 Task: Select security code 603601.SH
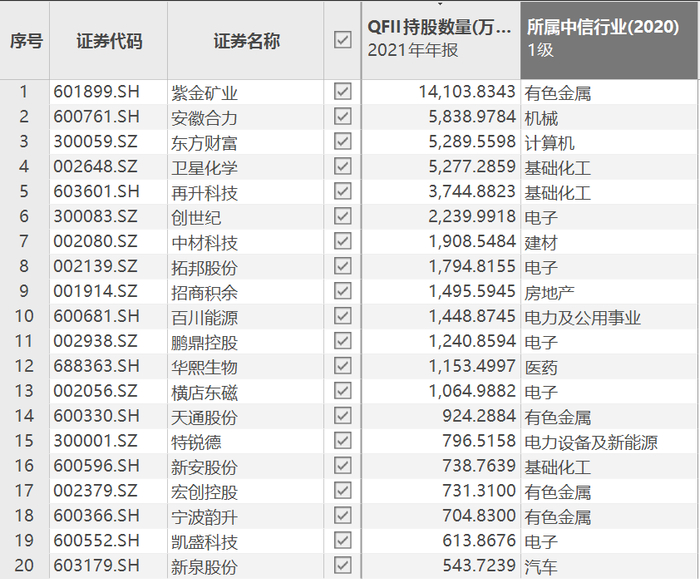[x=96, y=192]
